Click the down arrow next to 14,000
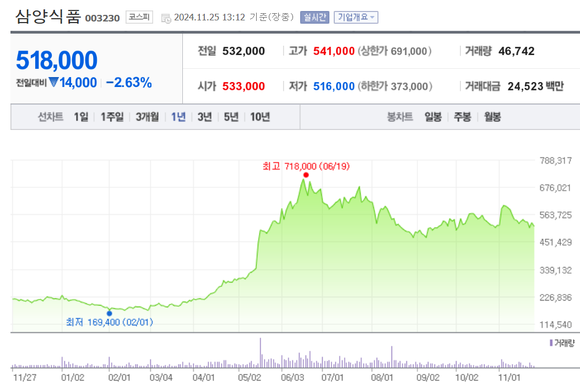 (x=53, y=81)
